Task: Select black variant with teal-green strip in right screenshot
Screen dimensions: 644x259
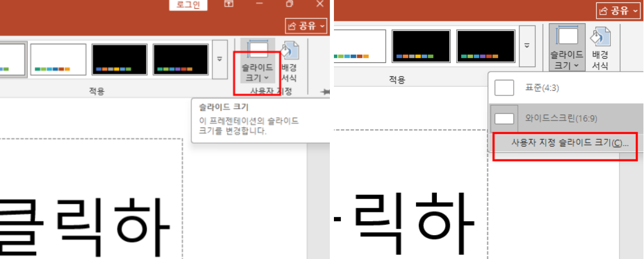Action: click(x=486, y=46)
